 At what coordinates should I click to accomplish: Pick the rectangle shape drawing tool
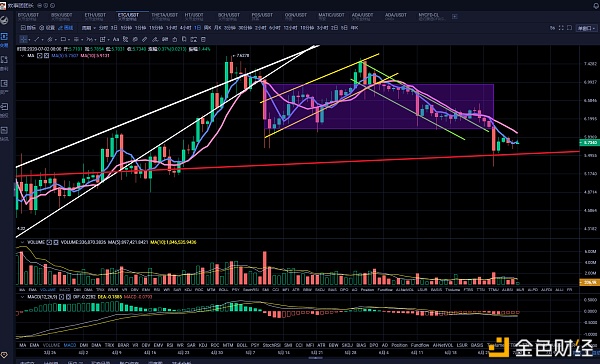tap(63, 39)
